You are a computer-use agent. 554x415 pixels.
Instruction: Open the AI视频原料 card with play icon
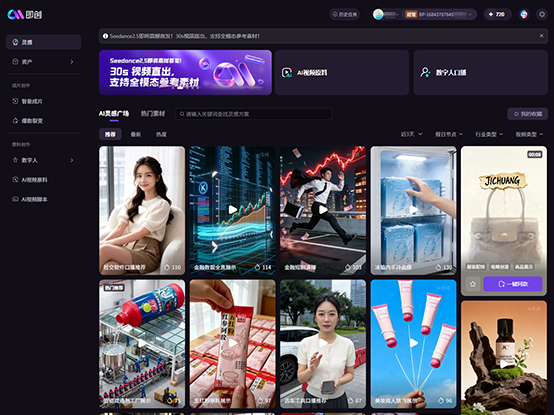click(342, 72)
